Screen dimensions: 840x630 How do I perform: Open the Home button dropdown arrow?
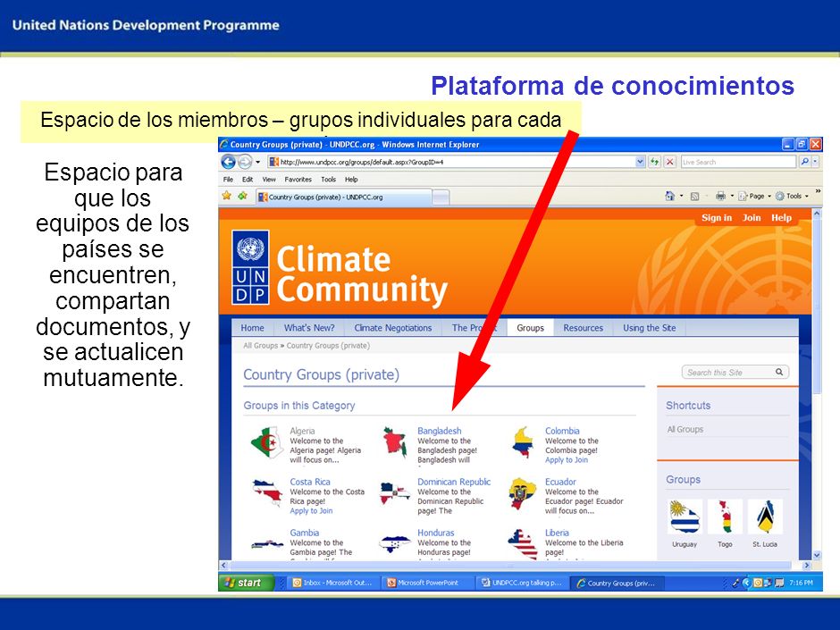click(x=682, y=196)
